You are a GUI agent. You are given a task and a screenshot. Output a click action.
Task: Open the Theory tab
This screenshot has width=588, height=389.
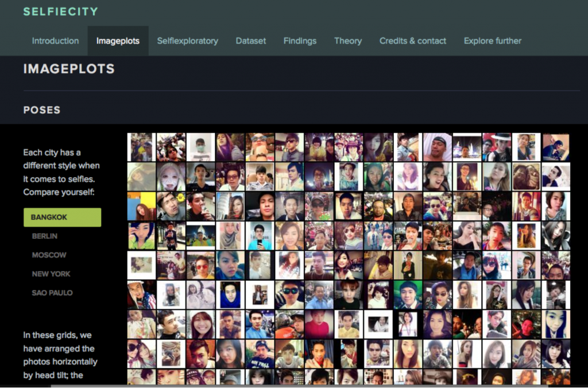(348, 41)
